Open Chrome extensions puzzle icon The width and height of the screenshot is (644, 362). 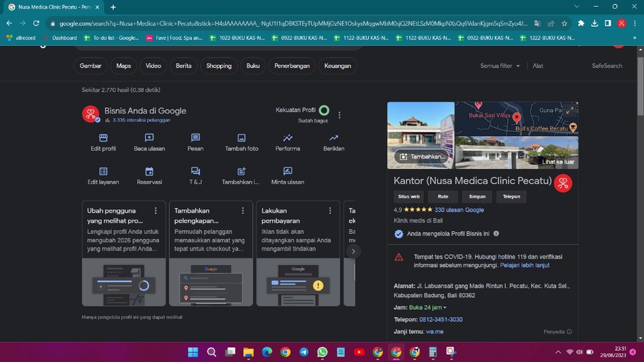(581, 23)
